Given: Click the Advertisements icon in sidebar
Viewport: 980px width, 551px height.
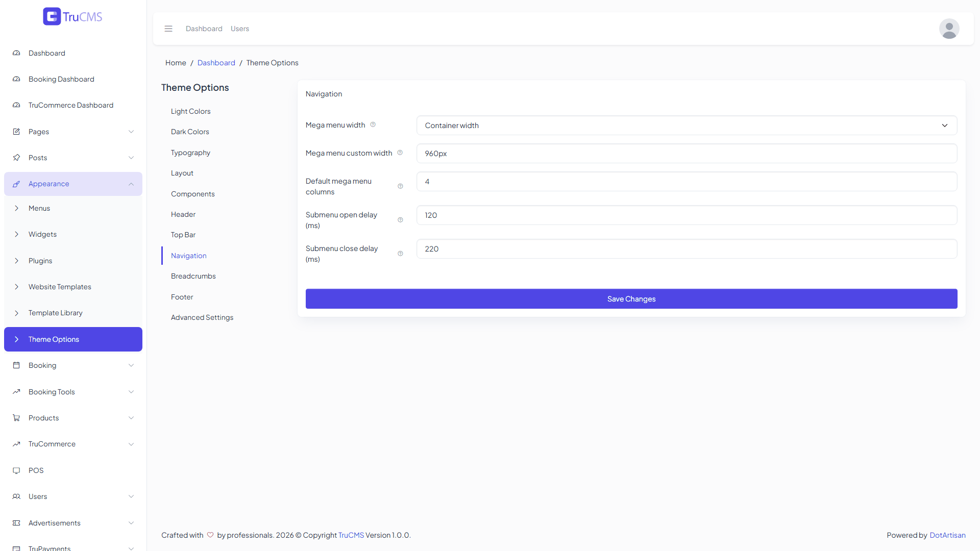Looking at the screenshot, I should pyautogui.click(x=16, y=523).
